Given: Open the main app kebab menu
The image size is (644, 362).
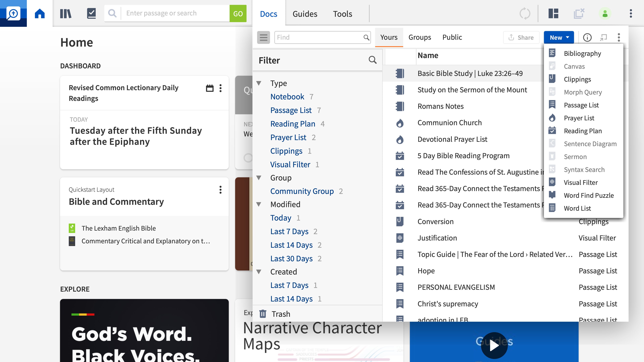Looking at the screenshot, I should coord(631,13).
